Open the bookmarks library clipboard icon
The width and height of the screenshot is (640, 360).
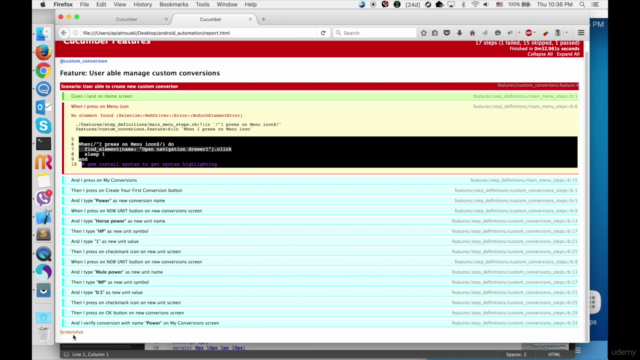[x=435, y=33]
